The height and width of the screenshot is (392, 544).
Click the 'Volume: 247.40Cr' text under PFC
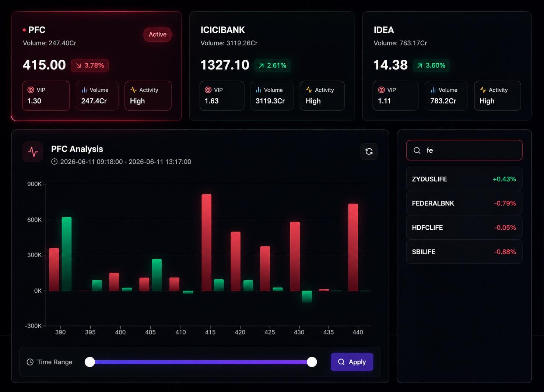50,43
